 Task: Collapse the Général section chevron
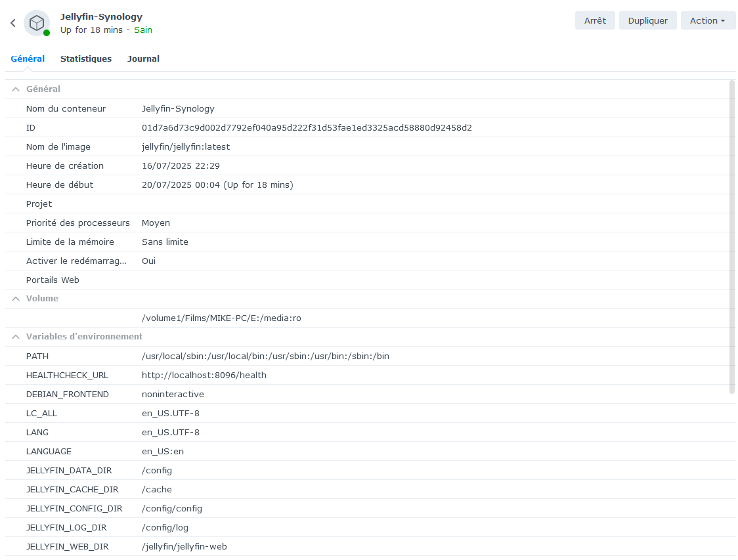click(16, 89)
